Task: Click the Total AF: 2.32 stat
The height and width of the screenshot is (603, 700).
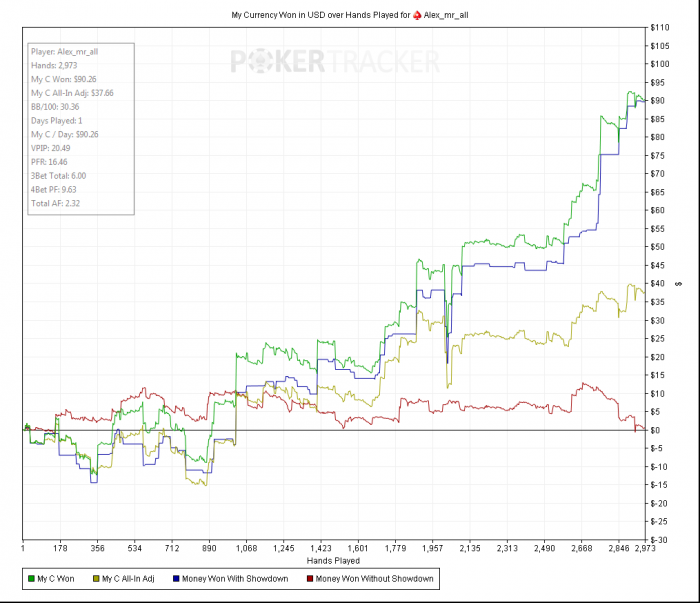Action: pos(55,204)
